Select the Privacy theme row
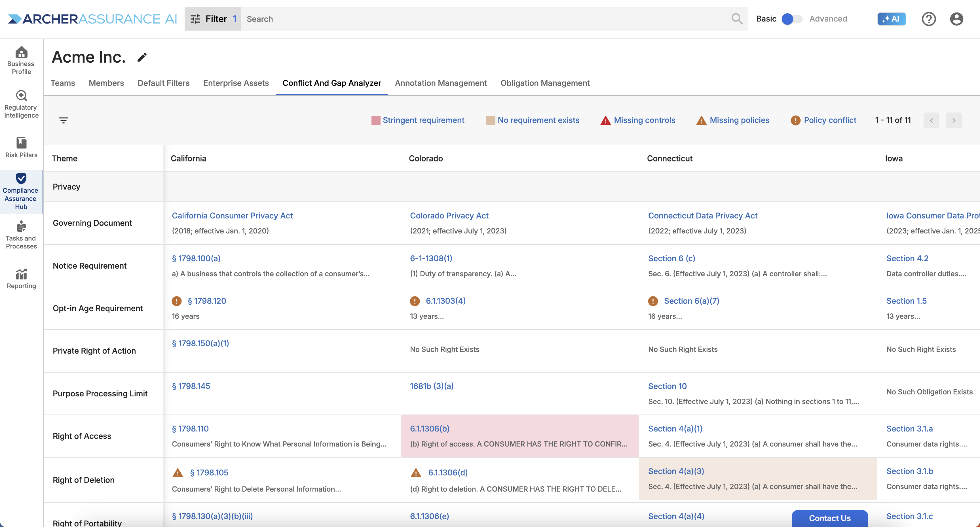This screenshot has width=980, height=527. tap(512, 187)
